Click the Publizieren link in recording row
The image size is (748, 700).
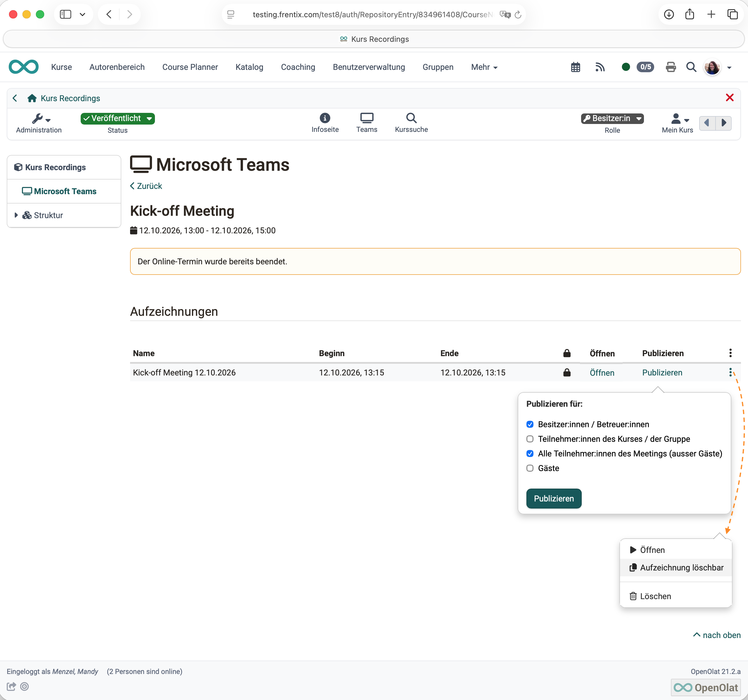click(662, 373)
